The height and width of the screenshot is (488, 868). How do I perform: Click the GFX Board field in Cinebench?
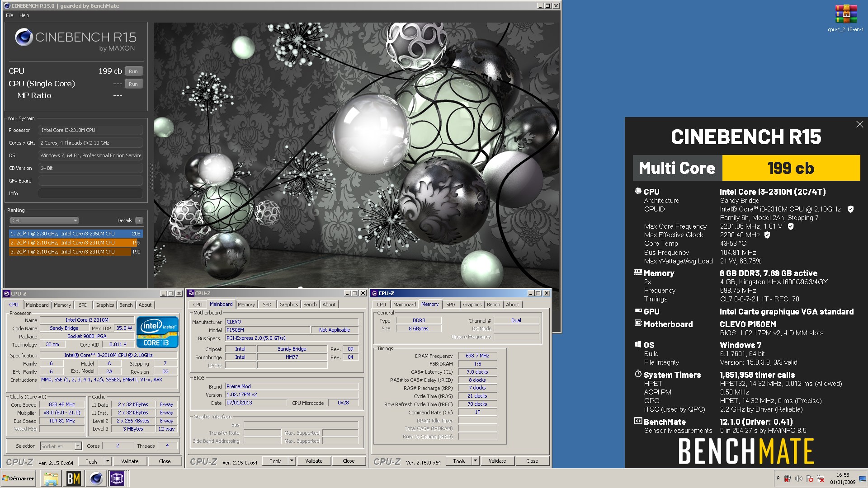point(91,181)
